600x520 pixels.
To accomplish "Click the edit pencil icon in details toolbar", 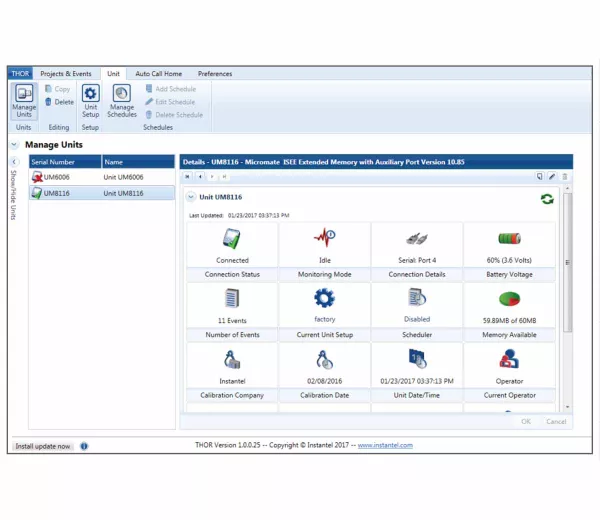I will click(552, 176).
